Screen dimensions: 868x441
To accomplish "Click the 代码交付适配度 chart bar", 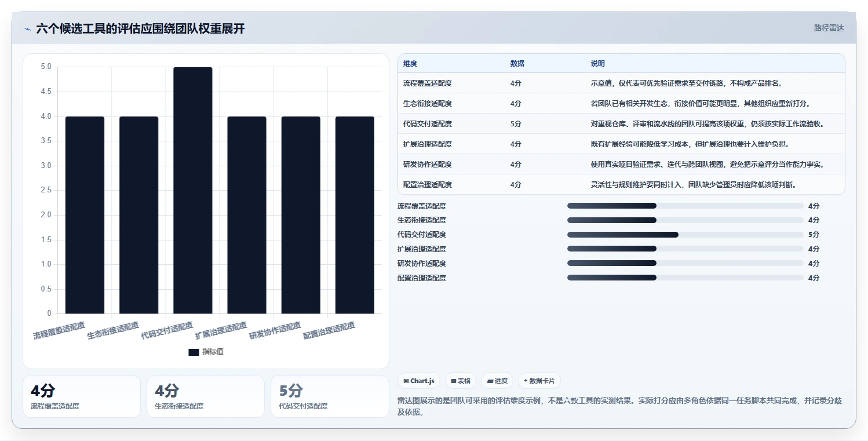I will (192, 190).
